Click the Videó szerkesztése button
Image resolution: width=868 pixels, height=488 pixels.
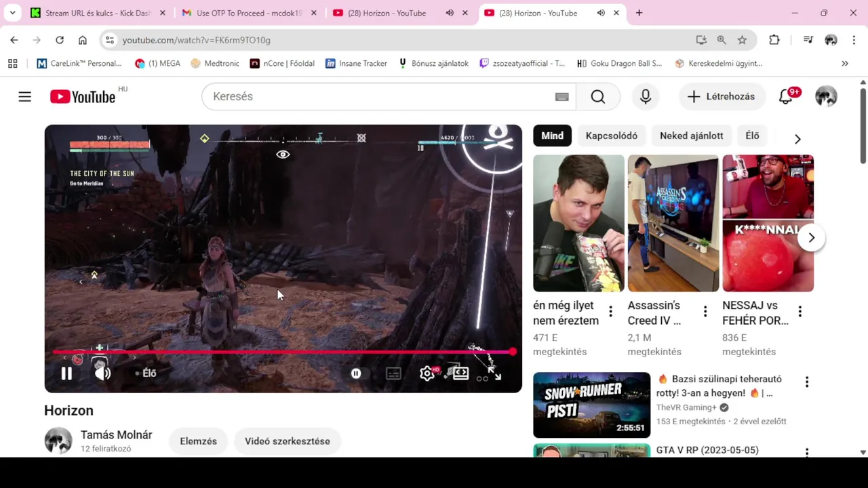click(x=288, y=441)
